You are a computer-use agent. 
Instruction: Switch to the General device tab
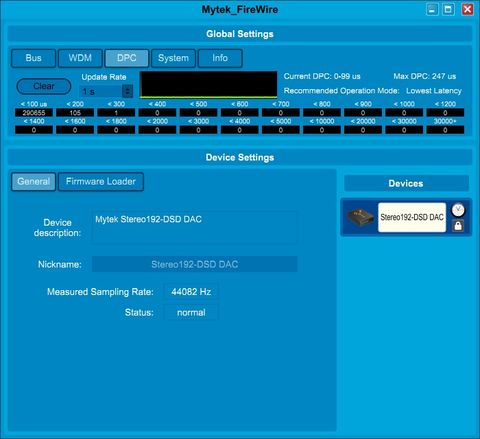point(33,182)
